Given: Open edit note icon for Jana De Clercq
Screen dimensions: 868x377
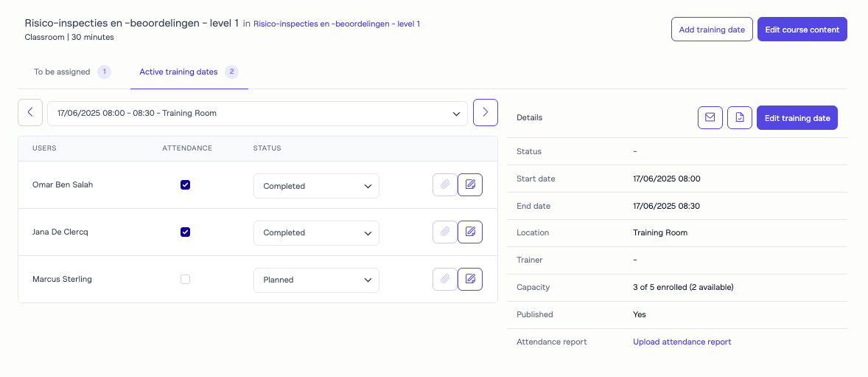Looking at the screenshot, I should [470, 232].
